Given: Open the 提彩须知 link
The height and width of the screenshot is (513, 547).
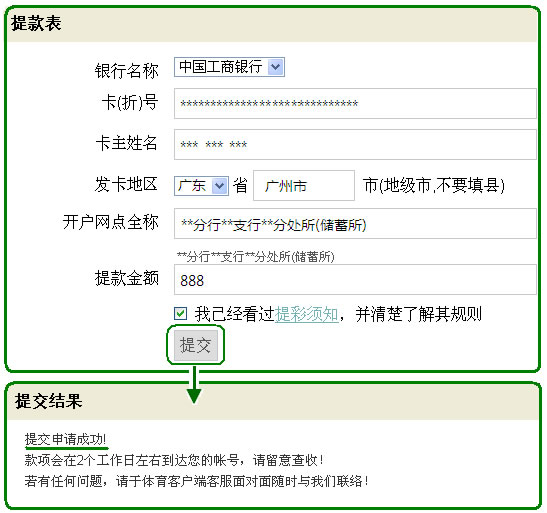Looking at the screenshot, I should click(307, 314).
